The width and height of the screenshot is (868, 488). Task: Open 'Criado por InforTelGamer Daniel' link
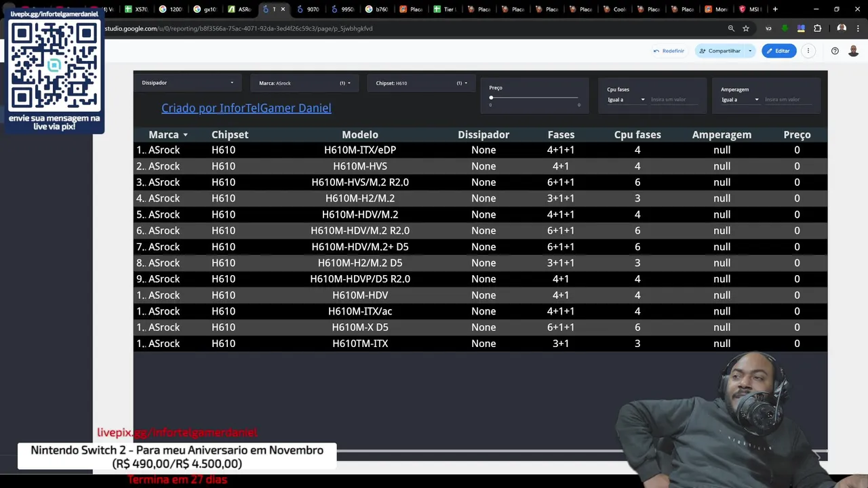pyautogui.click(x=246, y=108)
